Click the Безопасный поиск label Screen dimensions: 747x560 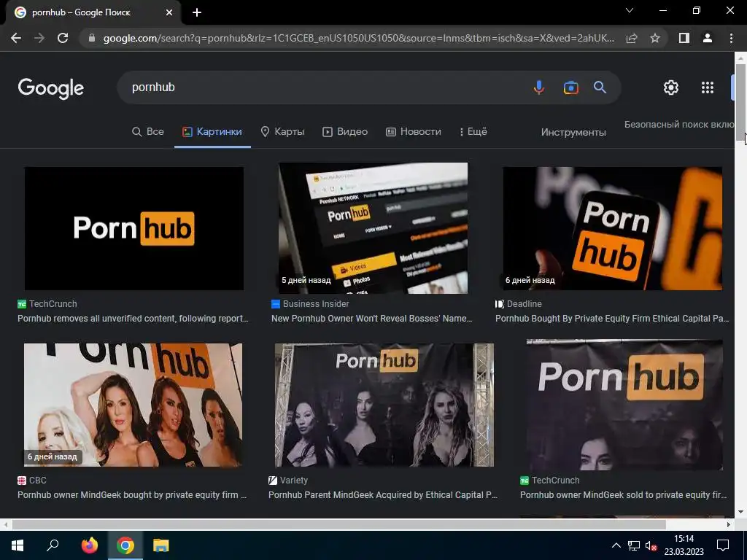pyautogui.click(x=679, y=124)
